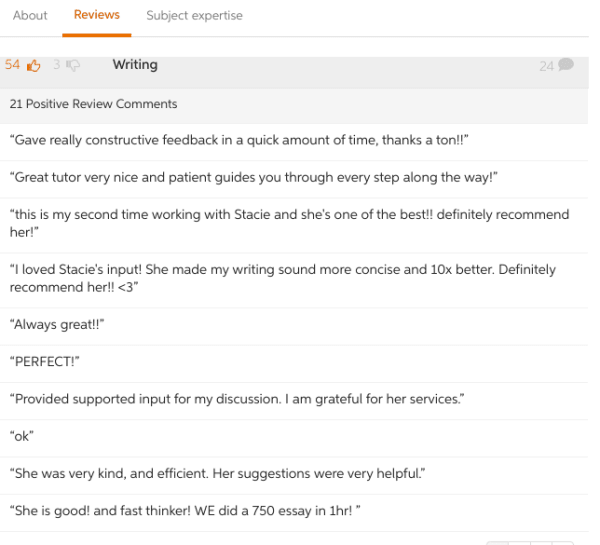Viewport: 600px width, 545px height.
Task: Click the "Gave really constructive feedback" review
Action: (x=294, y=140)
